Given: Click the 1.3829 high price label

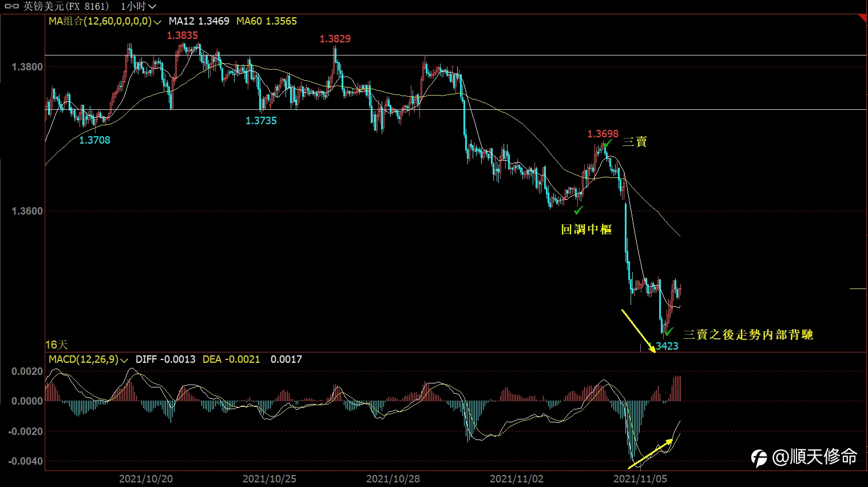Looking at the screenshot, I should [x=335, y=39].
